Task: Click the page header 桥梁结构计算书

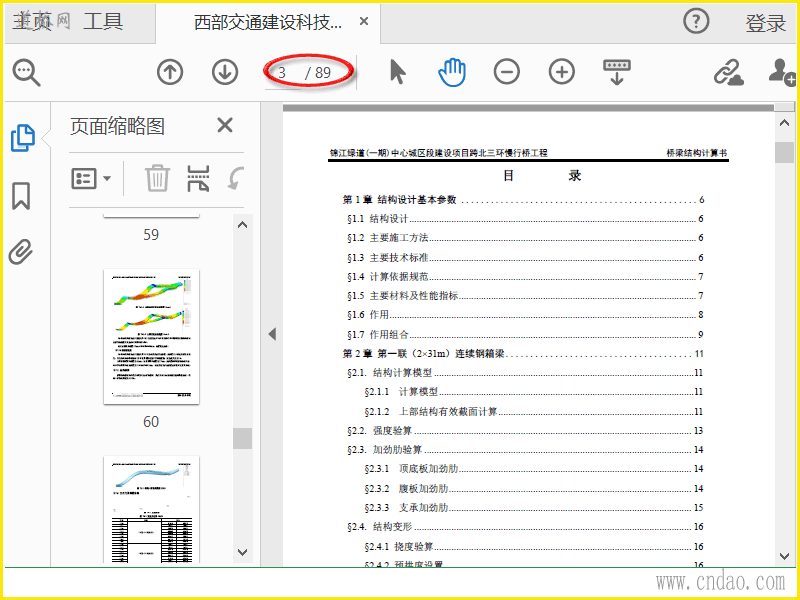Action: 696,153
